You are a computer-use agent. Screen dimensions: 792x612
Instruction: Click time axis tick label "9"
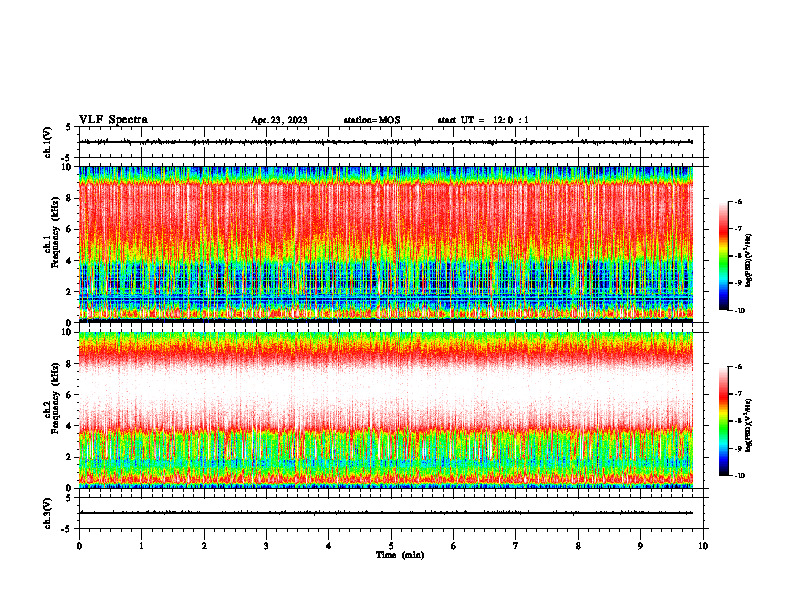click(640, 546)
